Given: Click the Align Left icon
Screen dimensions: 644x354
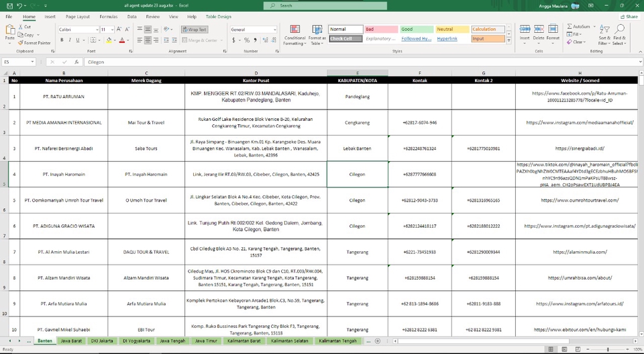Looking at the screenshot, I should [140, 40].
